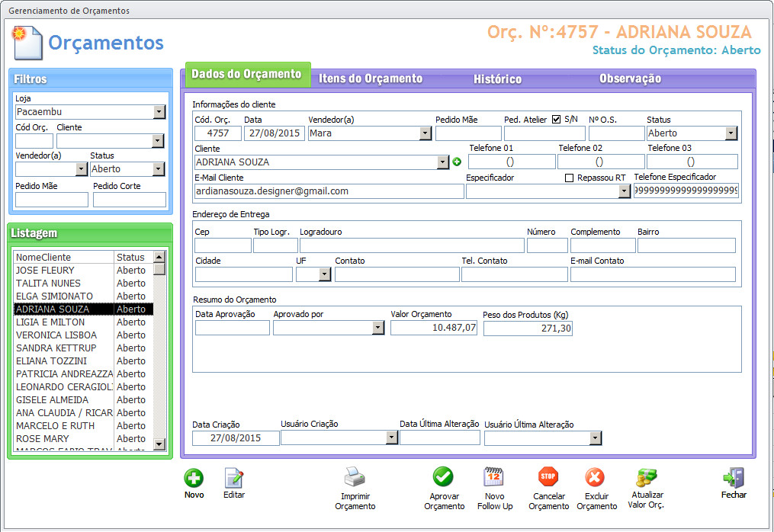Click the Pedido Mãe filter field
Screen dimensions: 774x532
[52, 200]
